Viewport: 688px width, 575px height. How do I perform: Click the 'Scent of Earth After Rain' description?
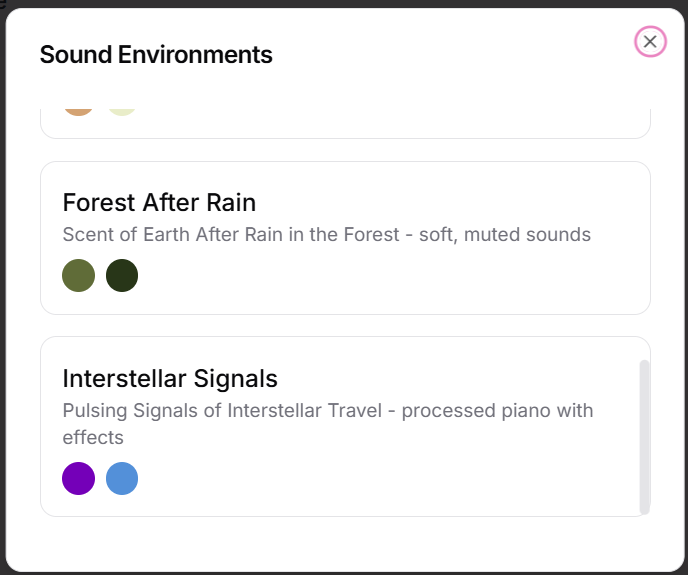200,235
